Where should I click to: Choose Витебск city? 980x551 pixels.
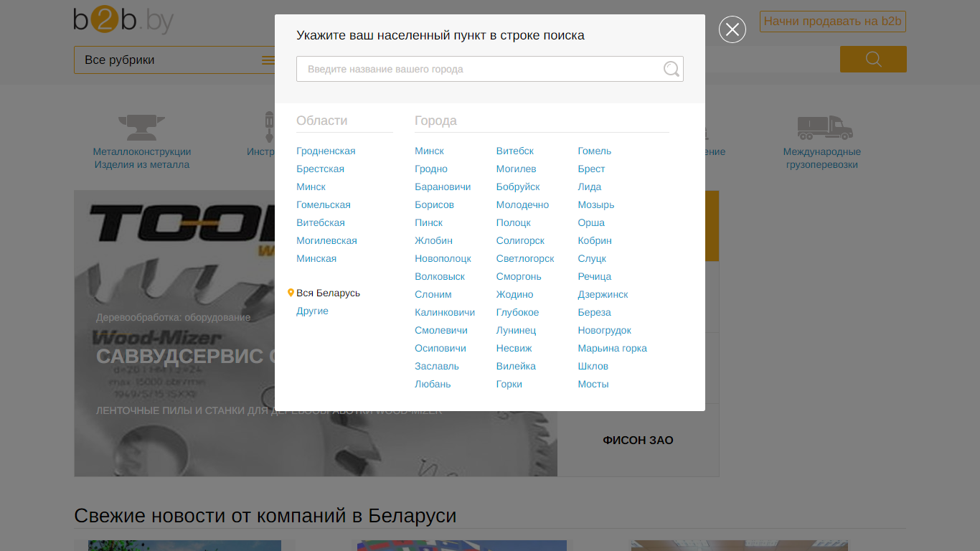pos(515,151)
